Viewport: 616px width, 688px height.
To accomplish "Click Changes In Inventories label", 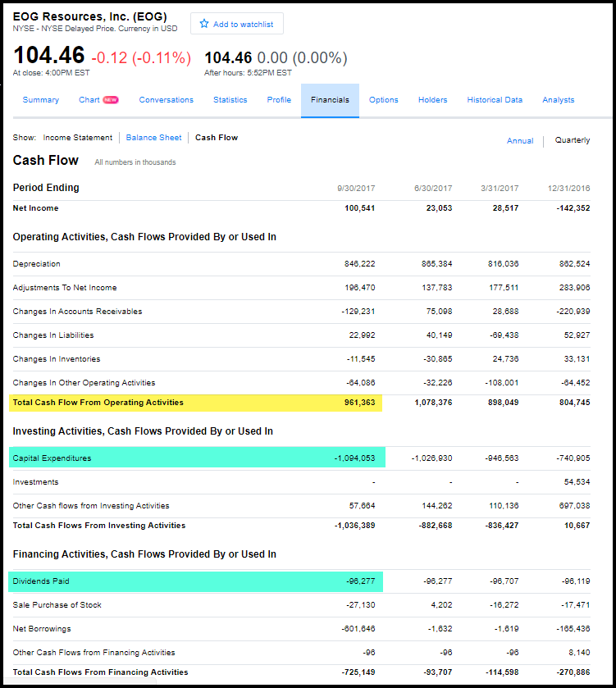I will point(56,358).
